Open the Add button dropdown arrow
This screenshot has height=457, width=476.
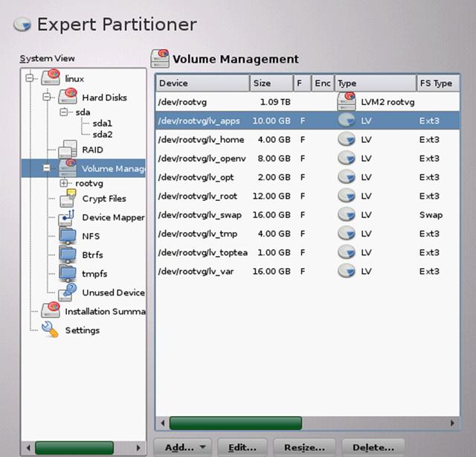203,447
